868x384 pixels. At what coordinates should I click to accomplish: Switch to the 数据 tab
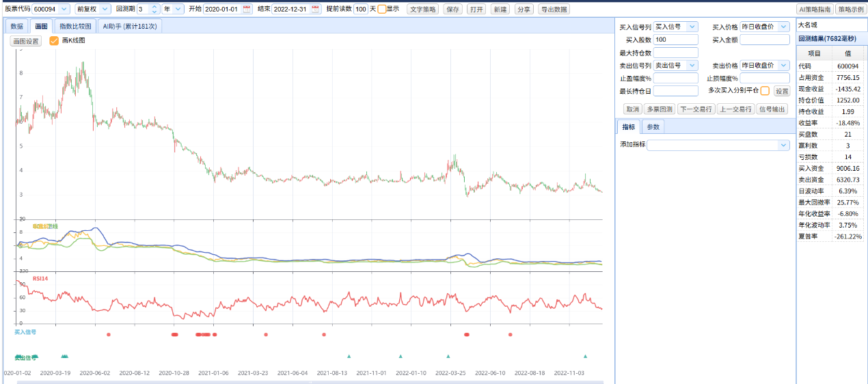[x=17, y=26]
